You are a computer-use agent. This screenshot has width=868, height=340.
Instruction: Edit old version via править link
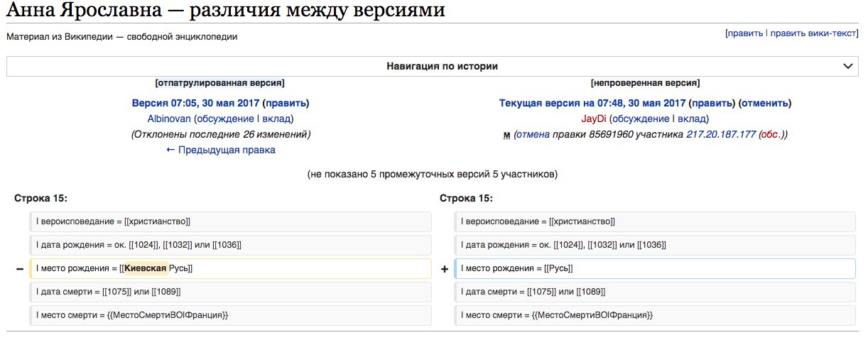click(x=286, y=103)
